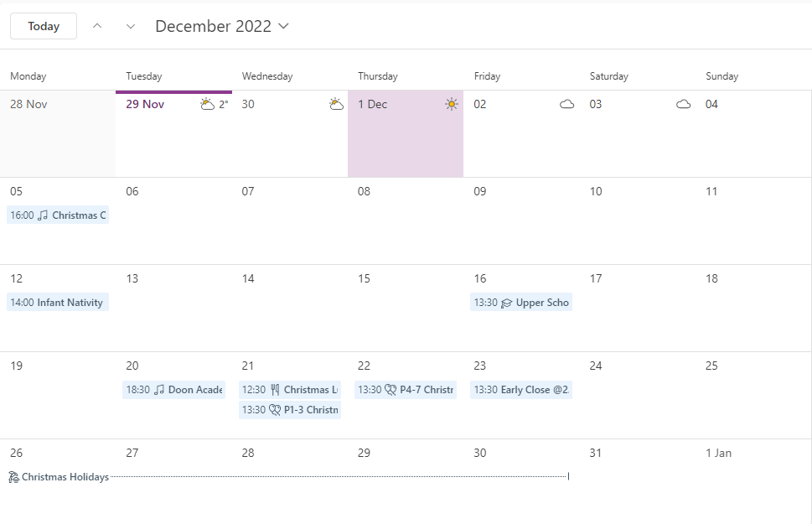812x524 pixels.
Task: Click the cloud icon on Friday 02
Action: pos(567,105)
